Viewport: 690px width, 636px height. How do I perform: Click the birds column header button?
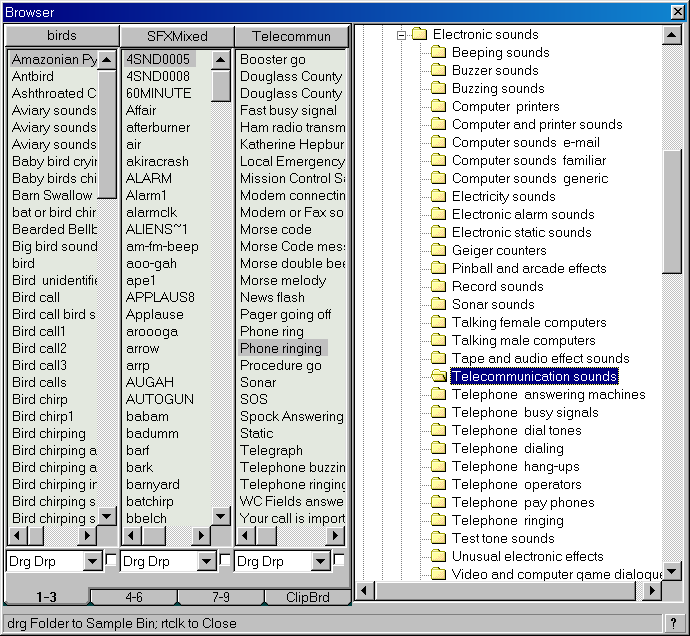click(x=62, y=36)
